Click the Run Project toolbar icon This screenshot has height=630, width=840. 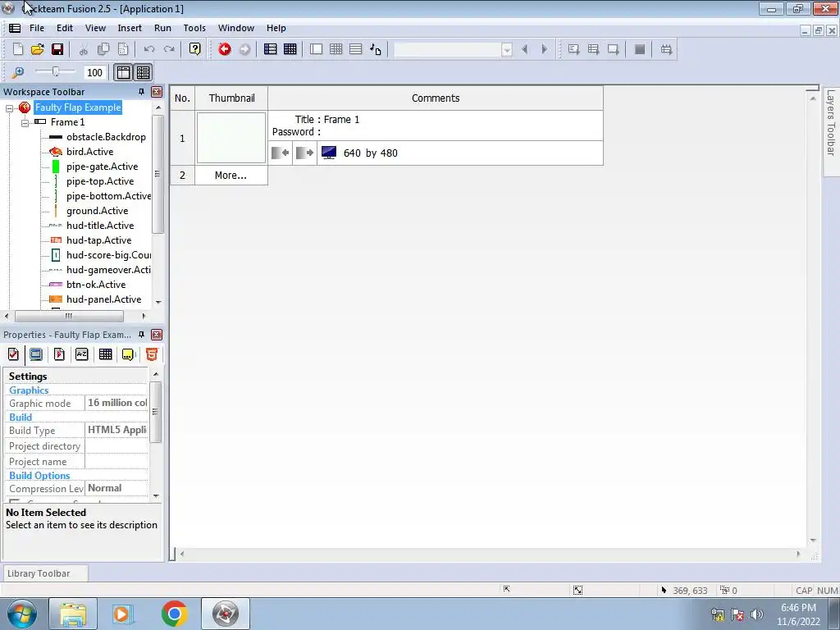point(573,49)
